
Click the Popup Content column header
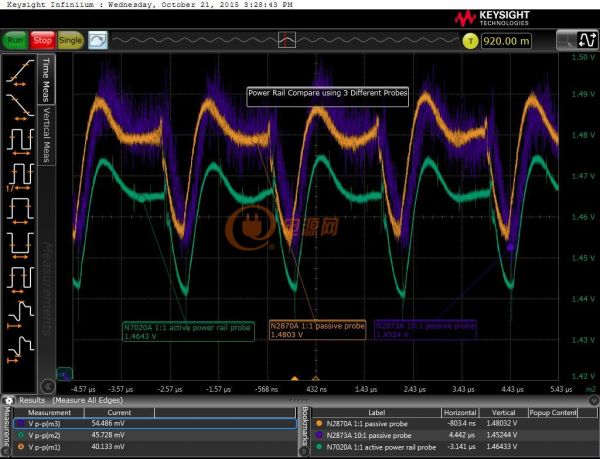[553, 413]
